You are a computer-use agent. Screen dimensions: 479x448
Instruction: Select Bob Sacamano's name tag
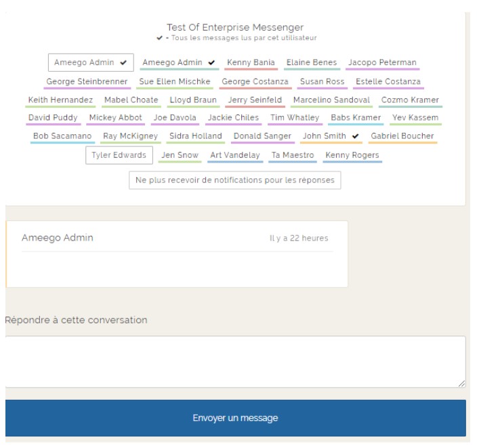coord(62,136)
